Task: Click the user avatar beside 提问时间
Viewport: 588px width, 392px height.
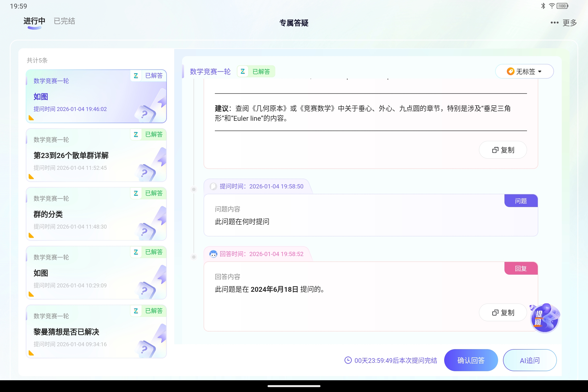Action: point(213,186)
